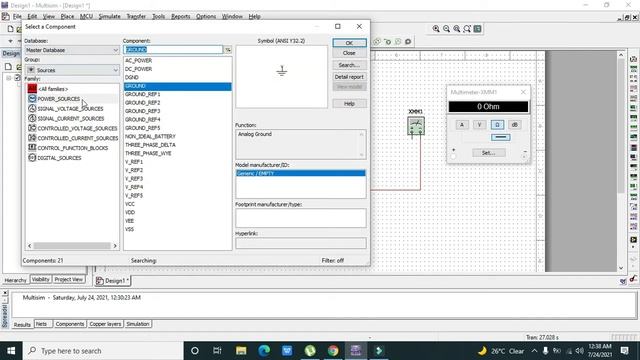Select AC_POWER in component list

tap(138, 60)
